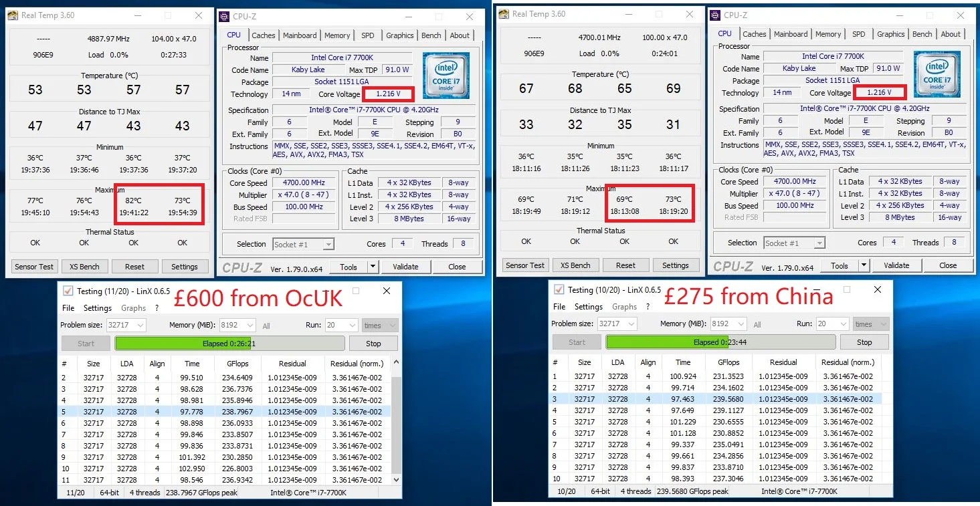The image size is (980, 506).
Task: Click '239.5680 GFlops peak' in status bar
Action: 692,491
